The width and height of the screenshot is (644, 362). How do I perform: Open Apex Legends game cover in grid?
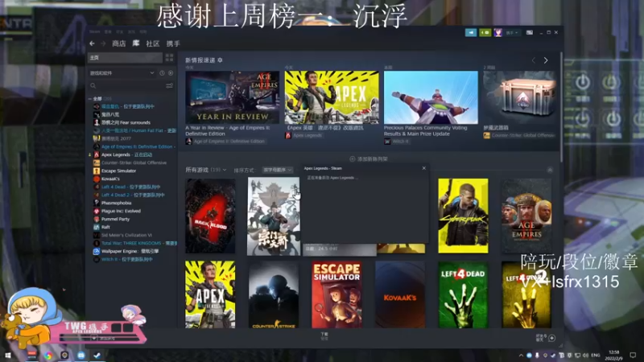point(210,294)
